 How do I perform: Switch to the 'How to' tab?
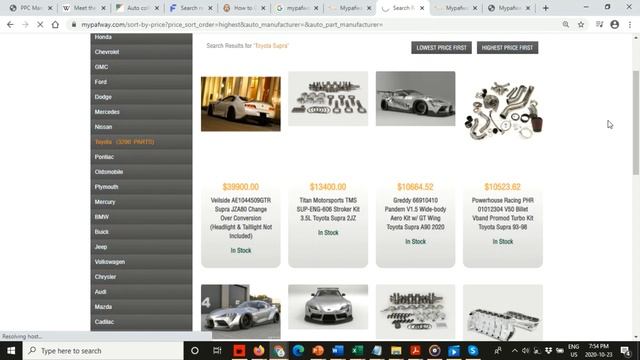[x=244, y=8]
